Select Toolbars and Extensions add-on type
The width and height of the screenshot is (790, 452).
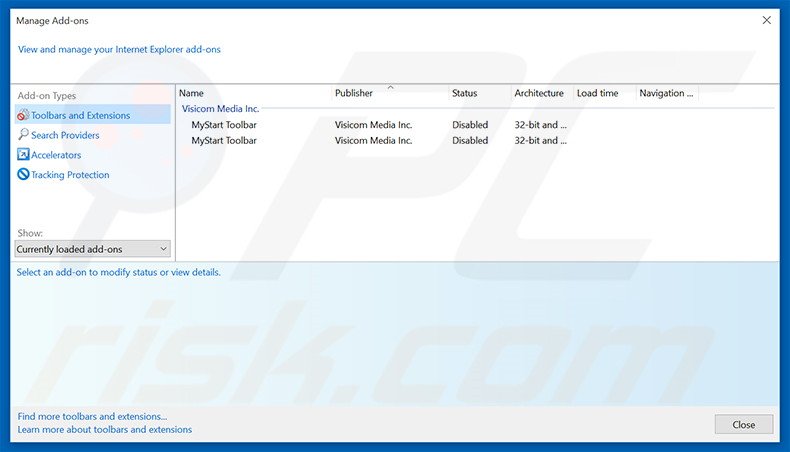(x=93, y=115)
